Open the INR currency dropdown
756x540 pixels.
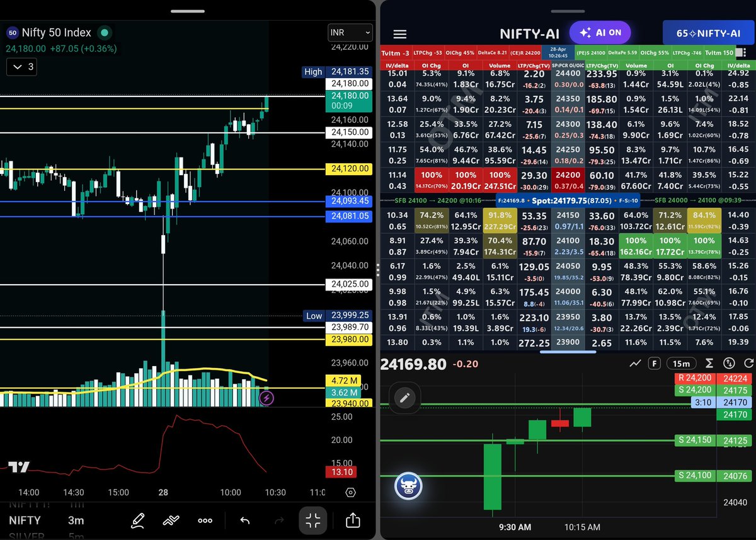coord(350,32)
